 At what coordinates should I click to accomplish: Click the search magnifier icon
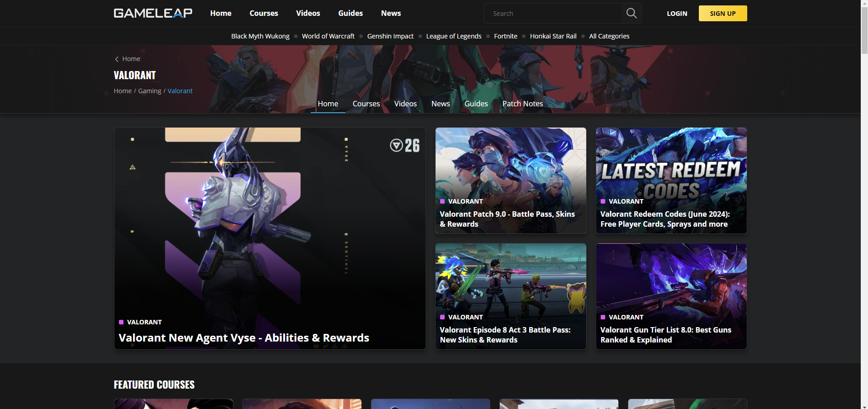pyautogui.click(x=631, y=14)
